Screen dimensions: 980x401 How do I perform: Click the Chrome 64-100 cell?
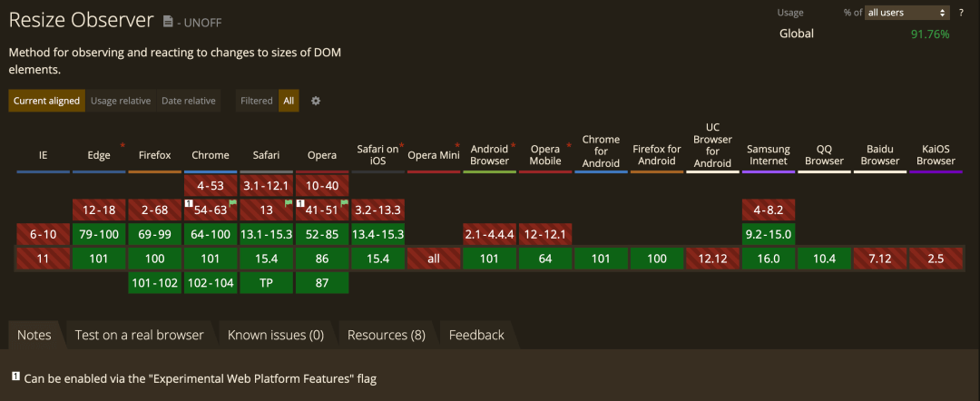(x=210, y=234)
